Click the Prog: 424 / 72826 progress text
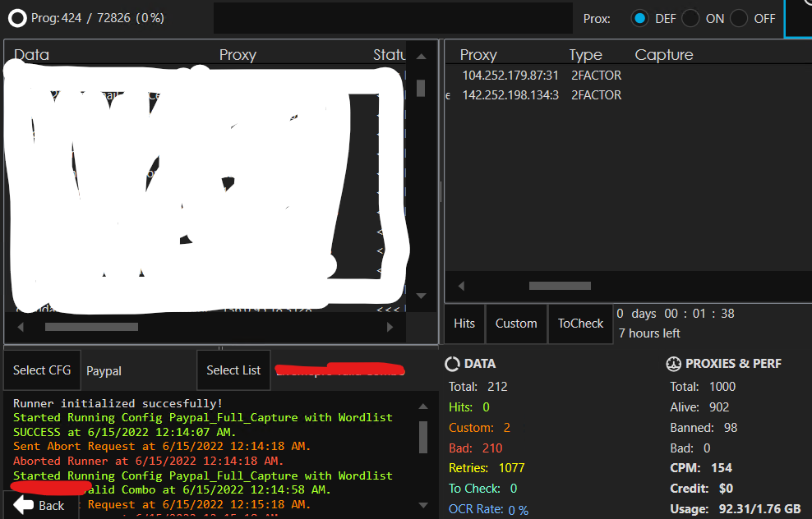The image size is (812, 519). 97,18
